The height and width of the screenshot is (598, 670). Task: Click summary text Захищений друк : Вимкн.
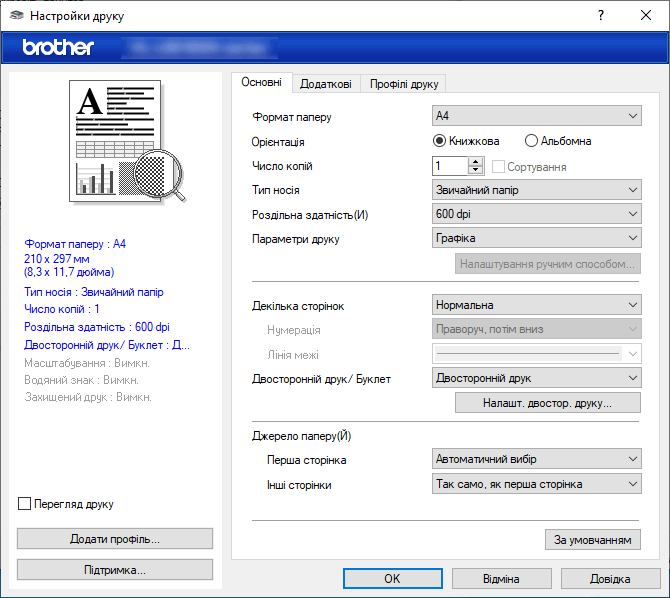(88, 397)
